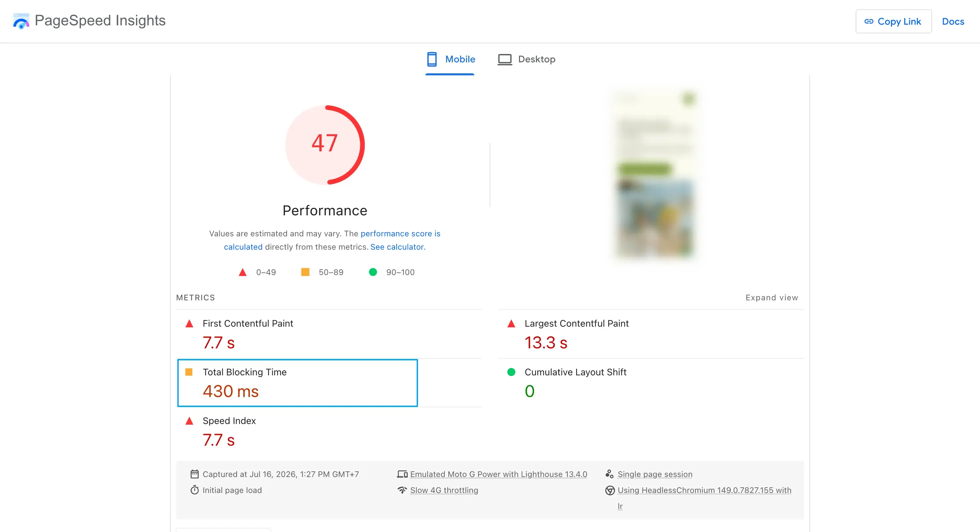
Task: Switch to the Desktop tab
Action: [527, 59]
